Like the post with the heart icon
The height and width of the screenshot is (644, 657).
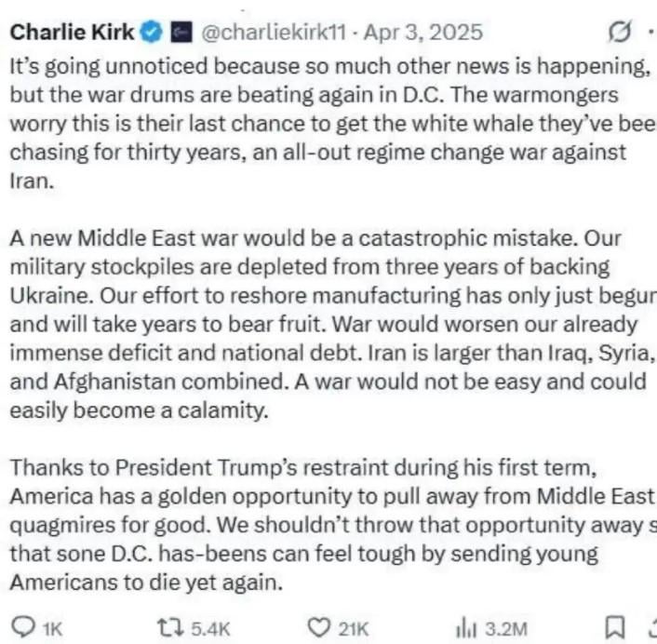click(x=319, y=627)
